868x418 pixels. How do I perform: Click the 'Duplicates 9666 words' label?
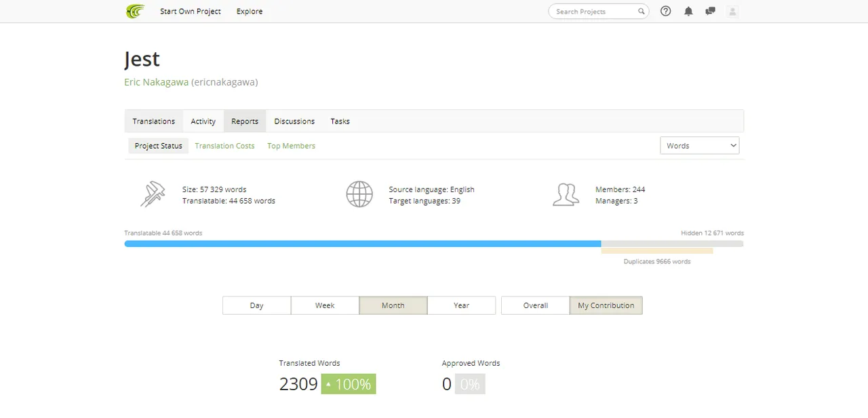[x=657, y=261]
